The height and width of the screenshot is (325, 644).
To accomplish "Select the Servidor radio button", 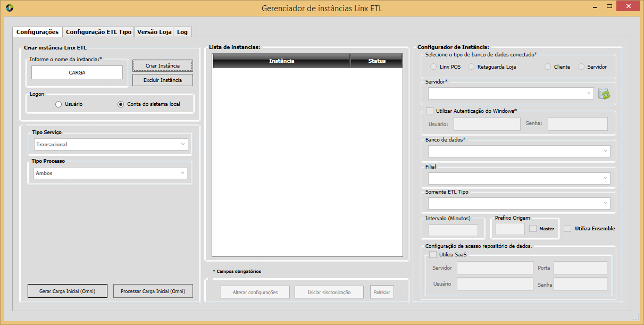I will click(581, 66).
